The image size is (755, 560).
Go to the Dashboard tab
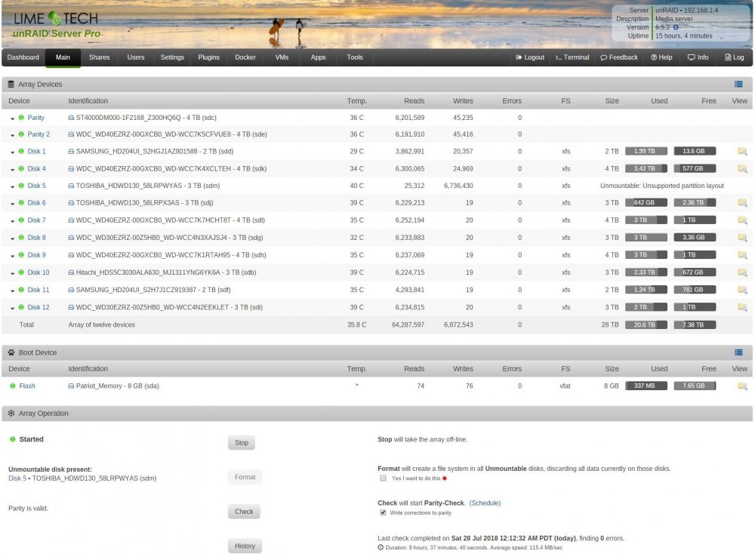click(23, 57)
